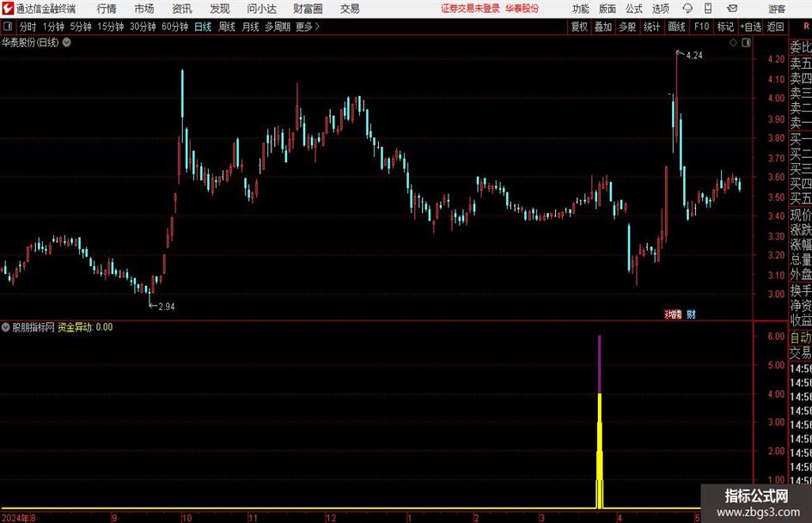This screenshot has height=523, width=812.
Task: Switch to the 1分钟 period tab
Action: coord(53,27)
